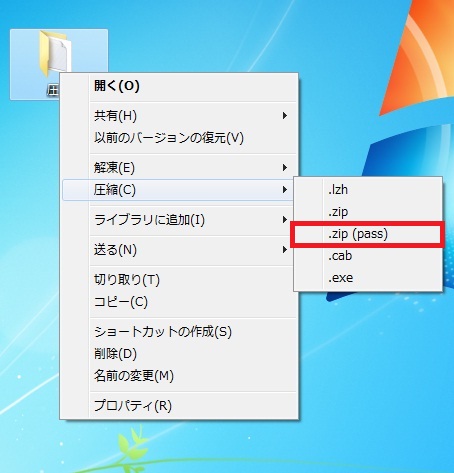Select the 圧縮(C) menu entry
Image resolution: width=454 pixels, height=473 pixels.
[179, 190]
